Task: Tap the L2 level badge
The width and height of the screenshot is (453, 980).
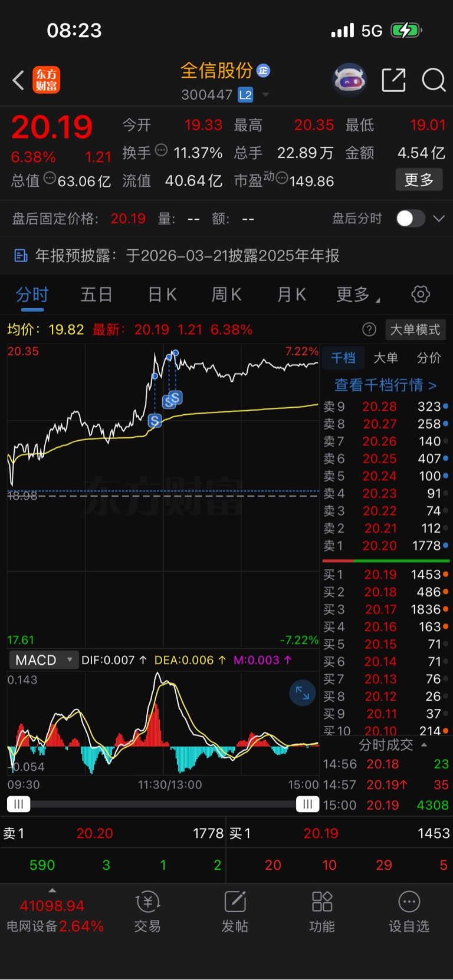Action: 245,95
